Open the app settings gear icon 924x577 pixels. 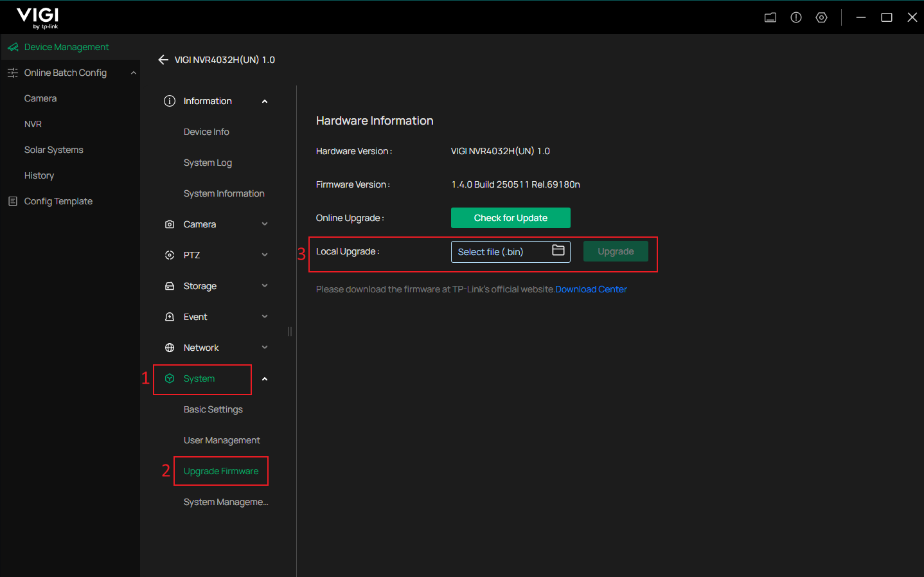click(x=821, y=17)
